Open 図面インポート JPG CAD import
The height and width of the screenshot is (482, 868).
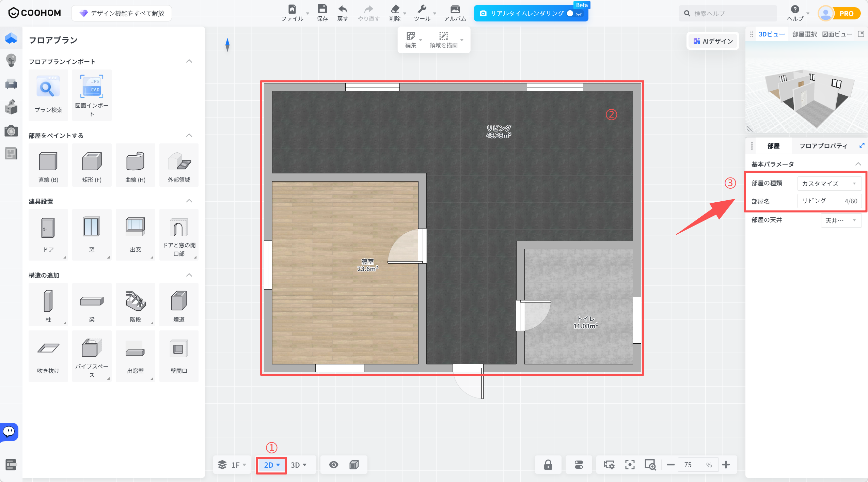(92, 95)
